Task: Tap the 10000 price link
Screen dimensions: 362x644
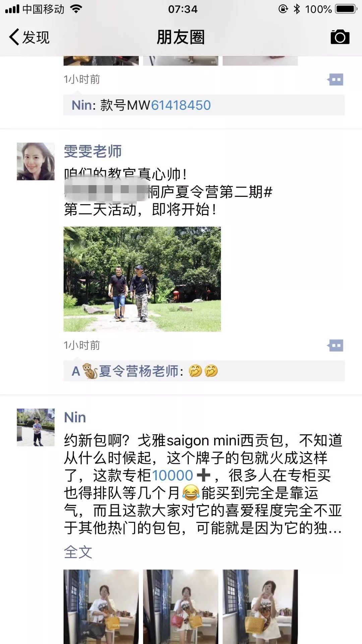Action: tap(172, 475)
